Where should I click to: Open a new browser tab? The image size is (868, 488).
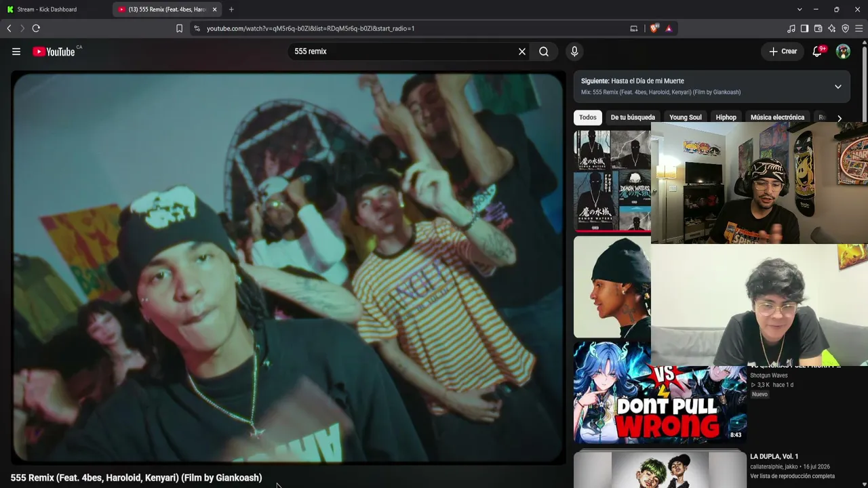(231, 9)
